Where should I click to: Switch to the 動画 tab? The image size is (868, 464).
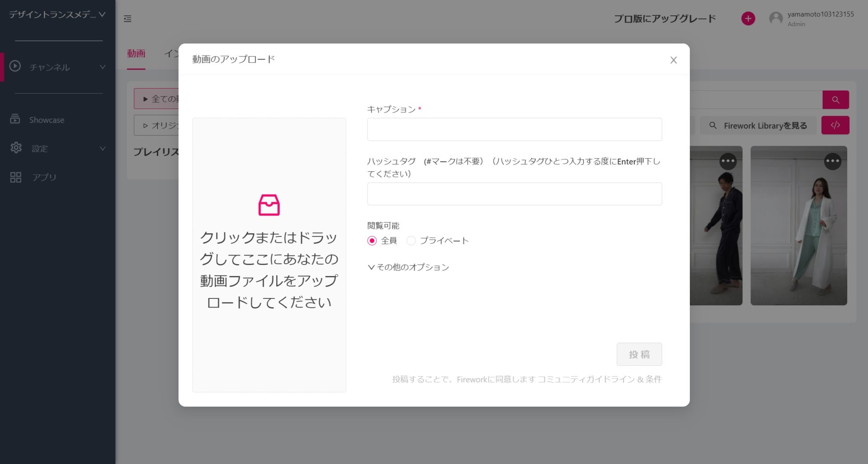coord(136,53)
